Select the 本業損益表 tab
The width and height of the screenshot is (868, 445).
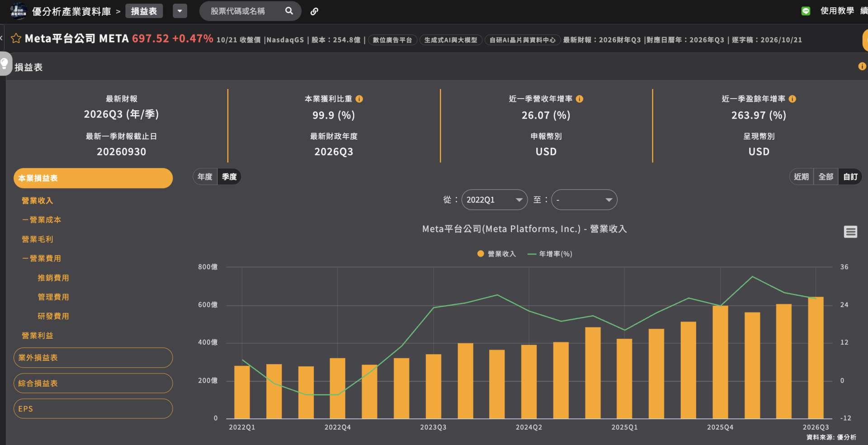click(x=93, y=178)
